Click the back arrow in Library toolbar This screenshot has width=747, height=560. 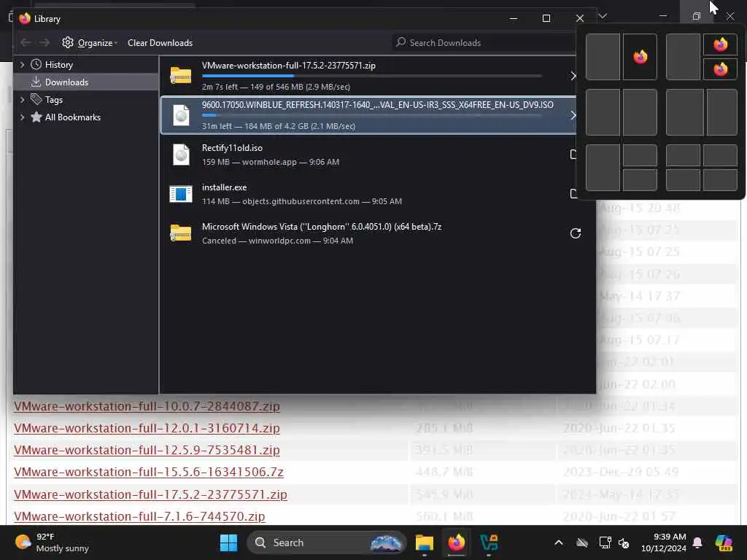[x=26, y=42]
